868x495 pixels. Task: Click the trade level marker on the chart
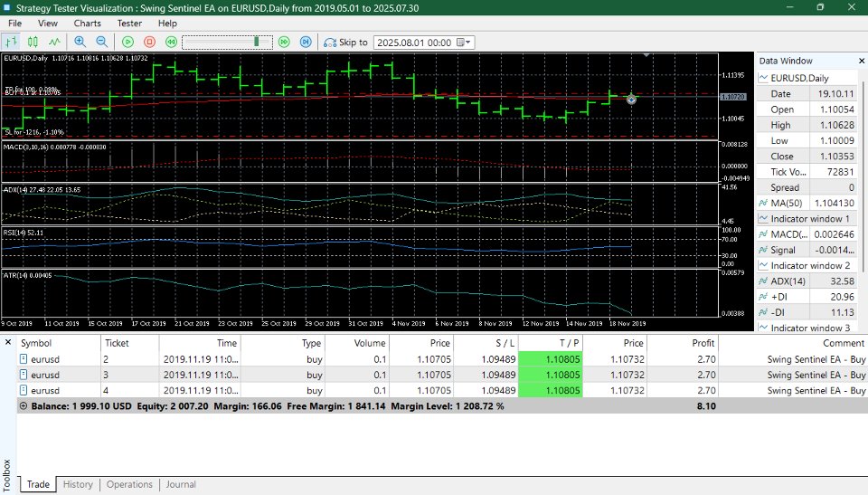coord(631,100)
